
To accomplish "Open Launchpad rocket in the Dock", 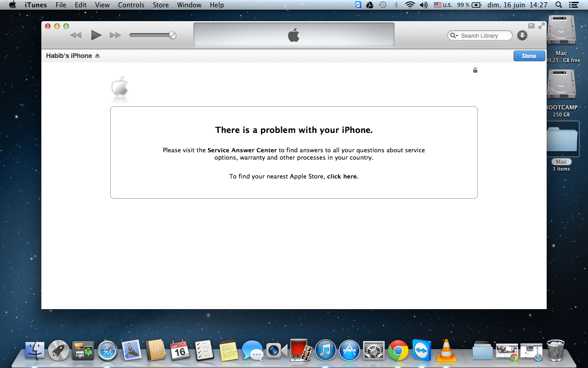I will [59, 351].
